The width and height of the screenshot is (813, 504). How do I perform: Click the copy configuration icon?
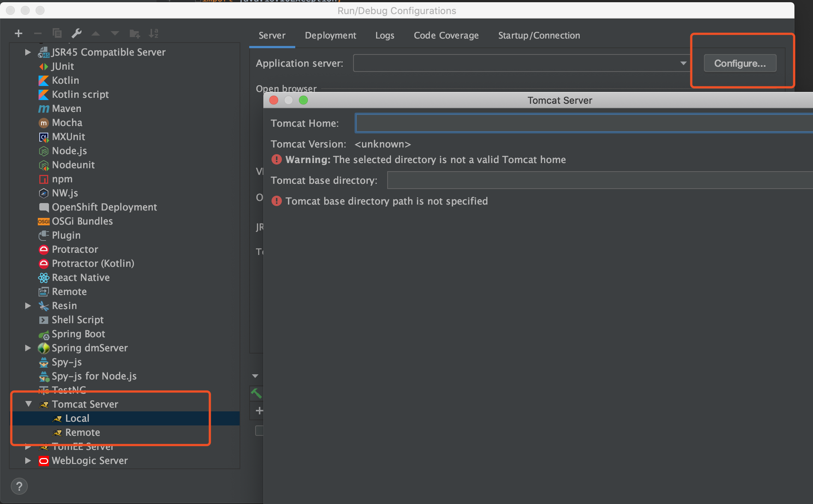pyautogui.click(x=57, y=34)
